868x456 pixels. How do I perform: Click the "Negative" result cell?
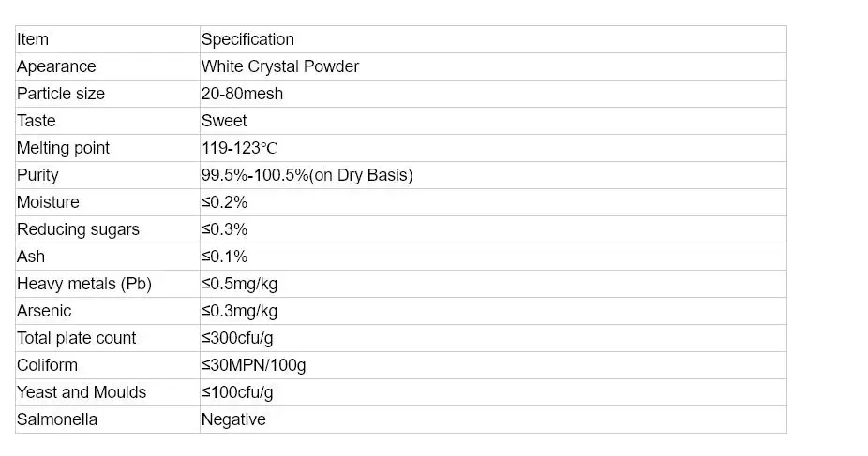coord(233,419)
